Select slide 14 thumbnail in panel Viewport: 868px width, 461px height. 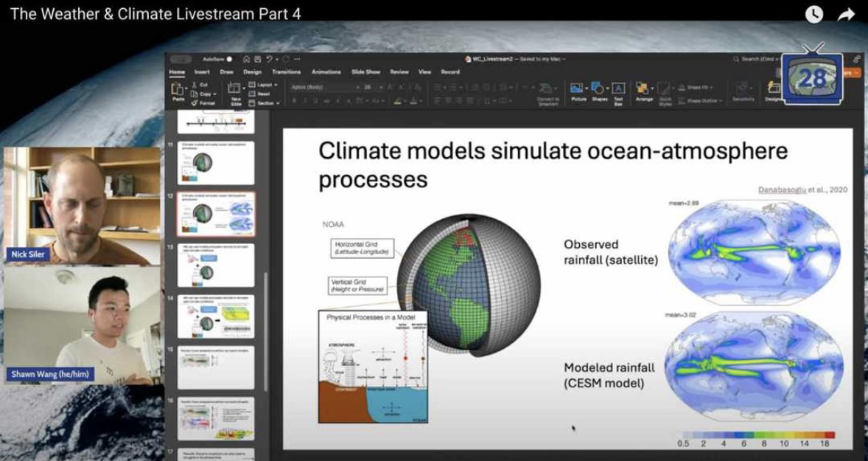click(x=216, y=316)
